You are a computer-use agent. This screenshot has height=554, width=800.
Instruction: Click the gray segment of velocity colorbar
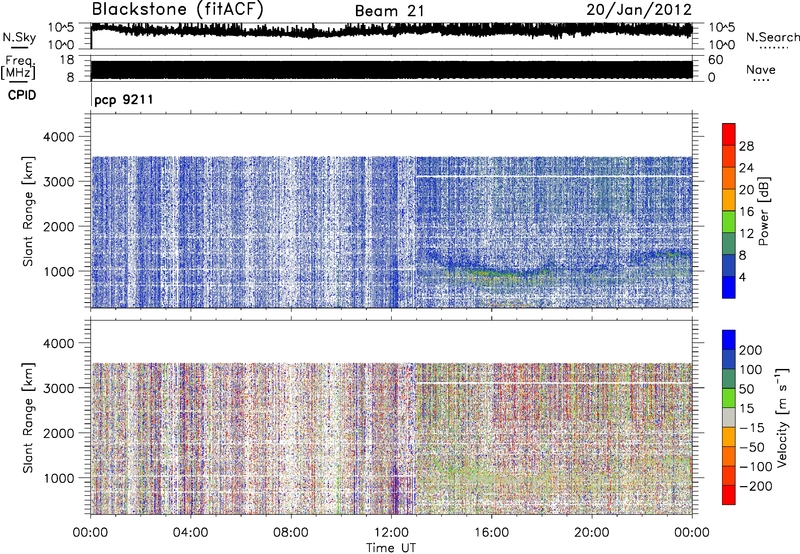(729, 417)
